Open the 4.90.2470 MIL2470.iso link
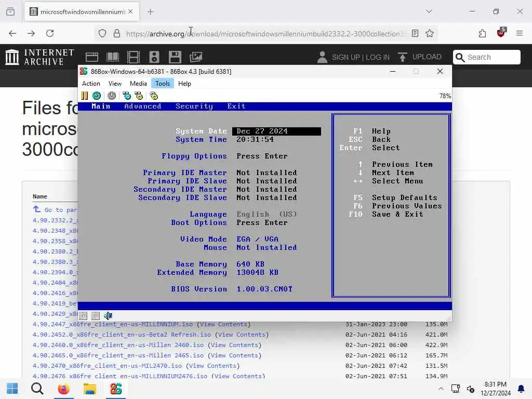 pyautogui.click(x=107, y=366)
